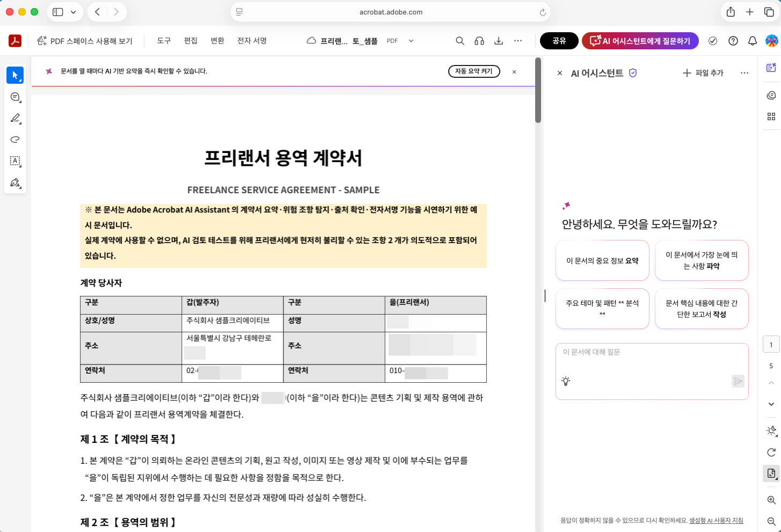Dismiss the auto summary banner
The height and width of the screenshot is (532, 781).
[x=514, y=71]
